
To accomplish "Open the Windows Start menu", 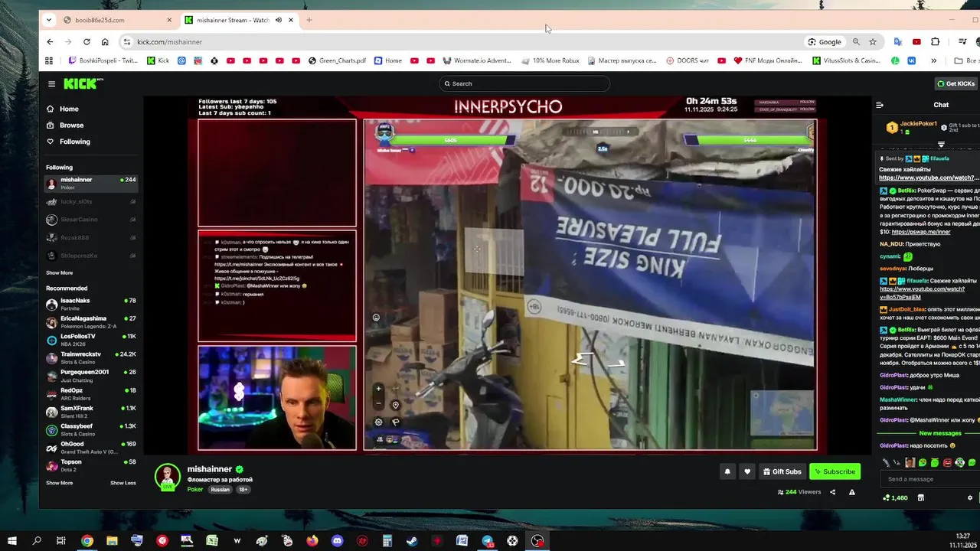I will tap(12, 541).
